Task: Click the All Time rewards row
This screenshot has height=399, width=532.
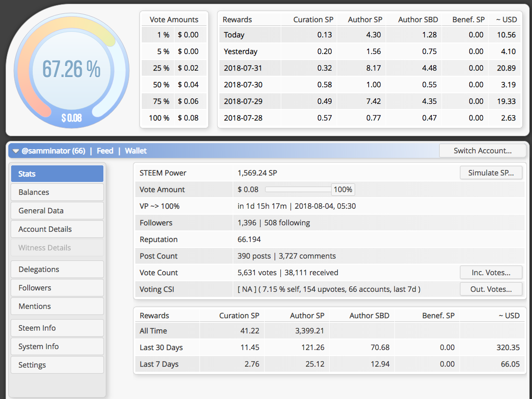Action: point(329,331)
